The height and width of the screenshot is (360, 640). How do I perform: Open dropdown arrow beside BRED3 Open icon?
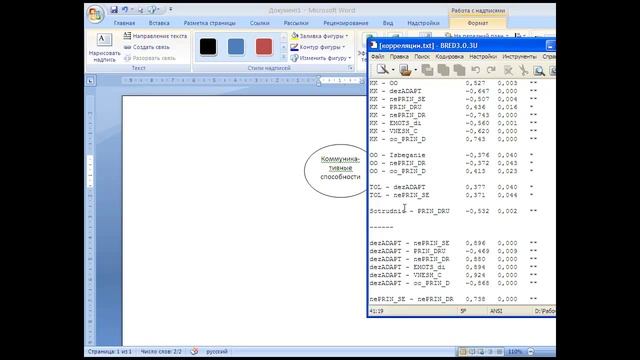[x=416, y=70]
